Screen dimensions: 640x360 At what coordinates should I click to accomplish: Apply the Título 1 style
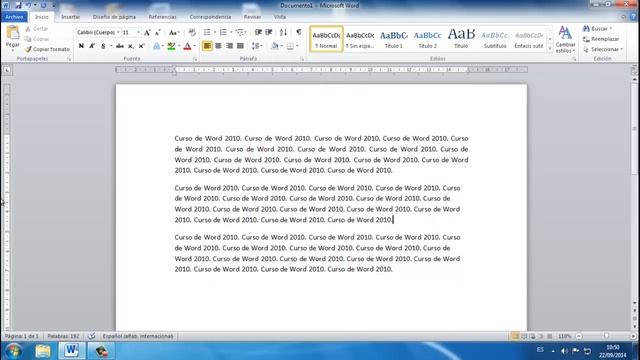(x=394, y=39)
